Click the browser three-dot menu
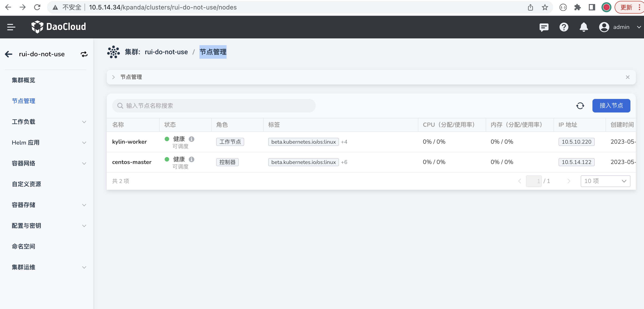This screenshot has height=309, width=644. pos(639,7)
